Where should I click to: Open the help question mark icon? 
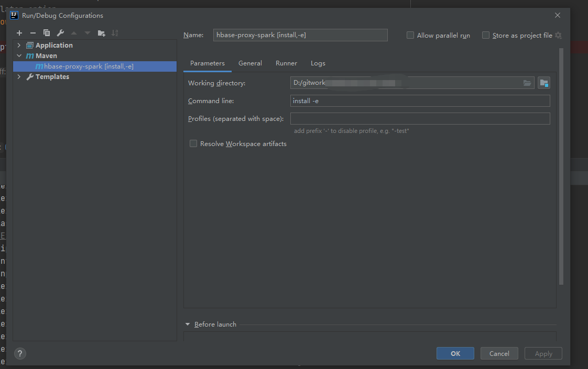(x=20, y=353)
